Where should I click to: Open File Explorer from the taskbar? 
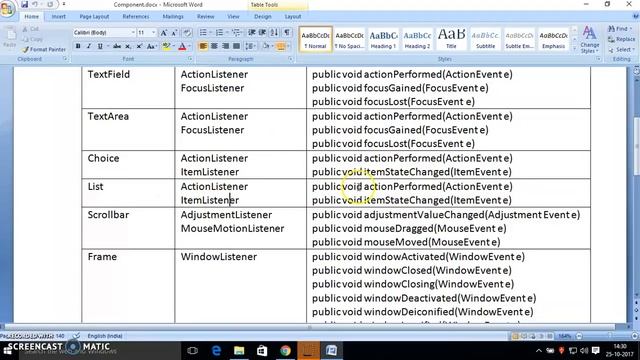tap(239, 350)
